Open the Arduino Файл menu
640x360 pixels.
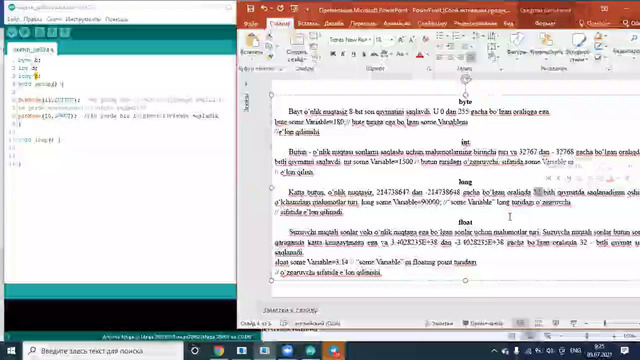pyautogui.click(x=13, y=19)
